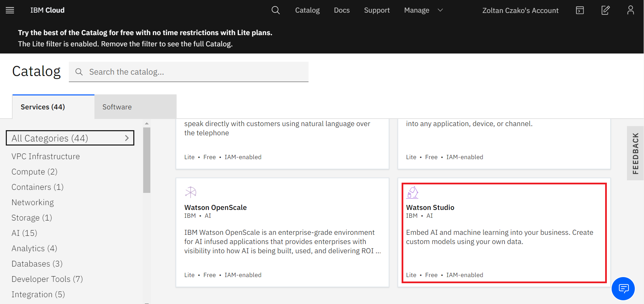Image resolution: width=644 pixels, height=304 pixels.
Task: Open the Catalog top menu item
Action: pyautogui.click(x=308, y=10)
